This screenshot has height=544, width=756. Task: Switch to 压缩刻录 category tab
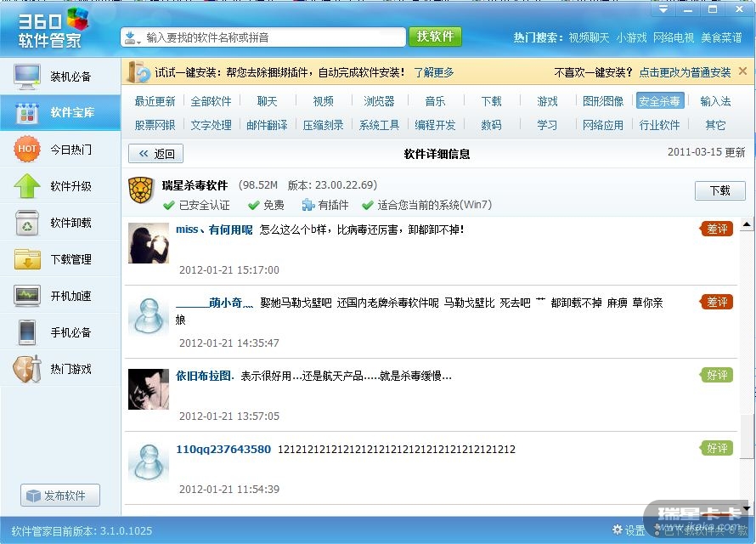323,126
